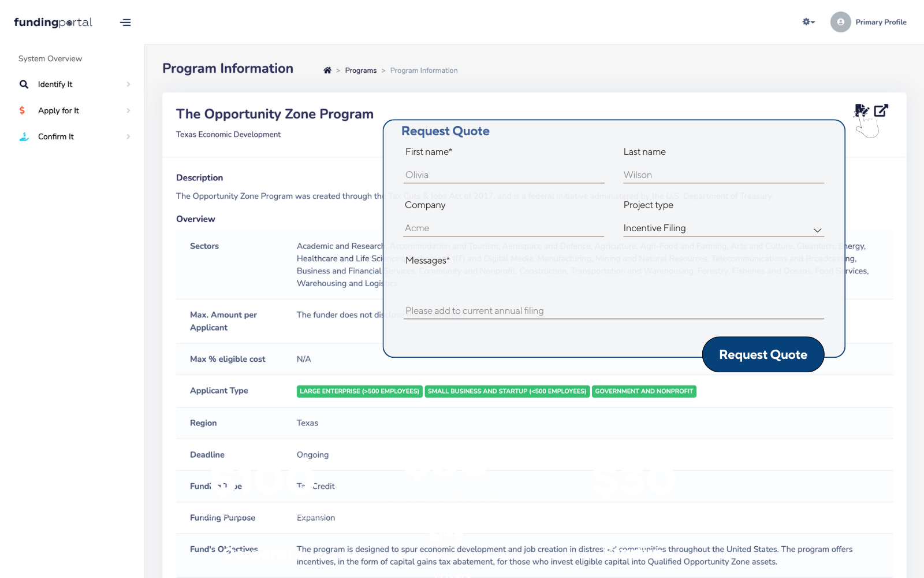Image resolution: width=924 pixels, height=578 pixels.
Task: Select the SMALL BUSINESS AND STARTUP badge
Action: tap(506, 391)
